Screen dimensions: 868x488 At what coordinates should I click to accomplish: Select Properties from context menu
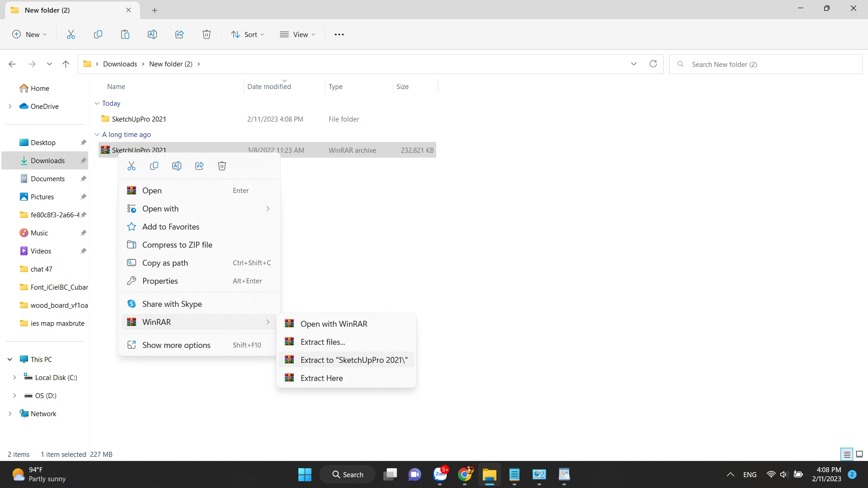[160, 281]
